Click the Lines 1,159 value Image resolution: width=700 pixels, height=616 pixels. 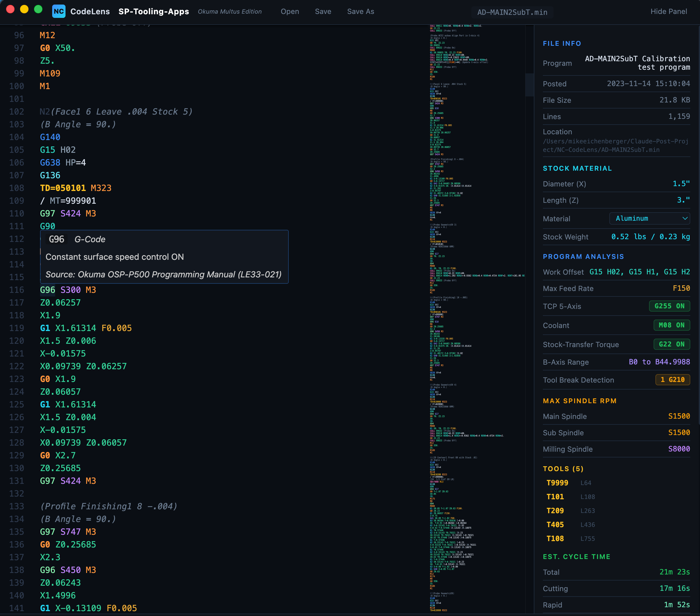679,116
